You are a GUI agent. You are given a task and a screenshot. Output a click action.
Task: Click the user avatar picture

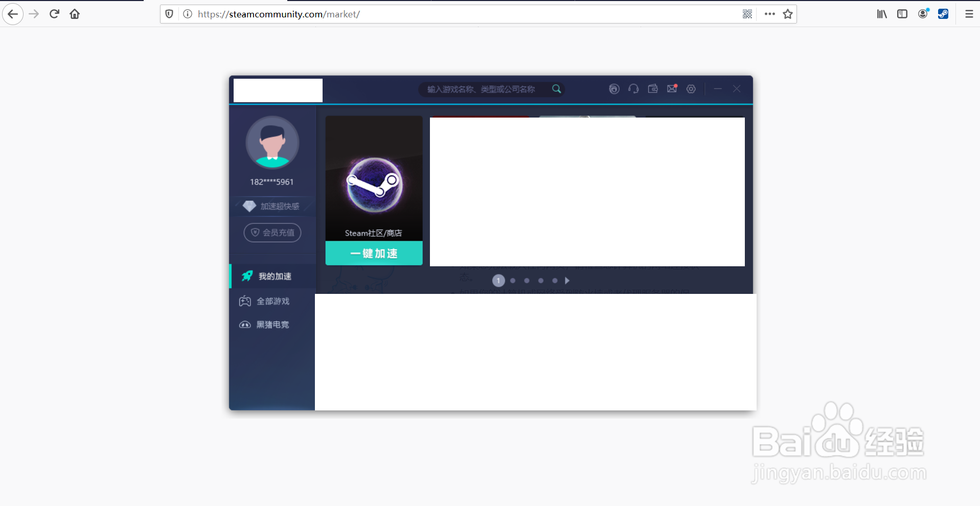click(272, 143)
